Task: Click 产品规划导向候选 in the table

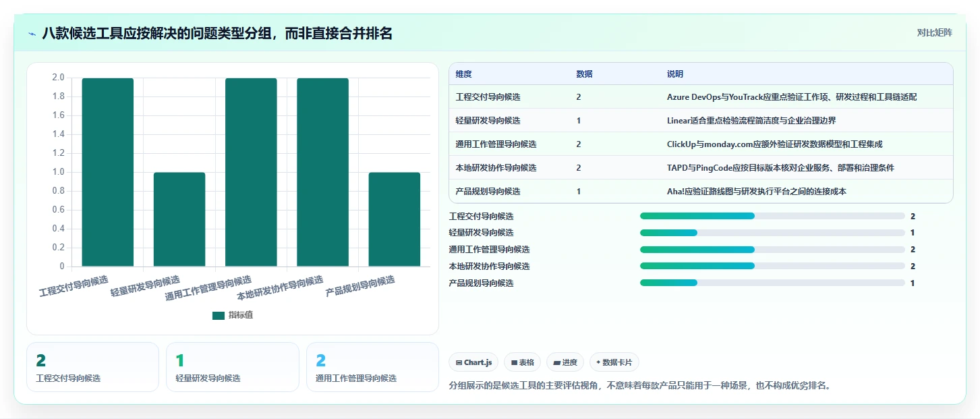Action: tap(488, 192)
